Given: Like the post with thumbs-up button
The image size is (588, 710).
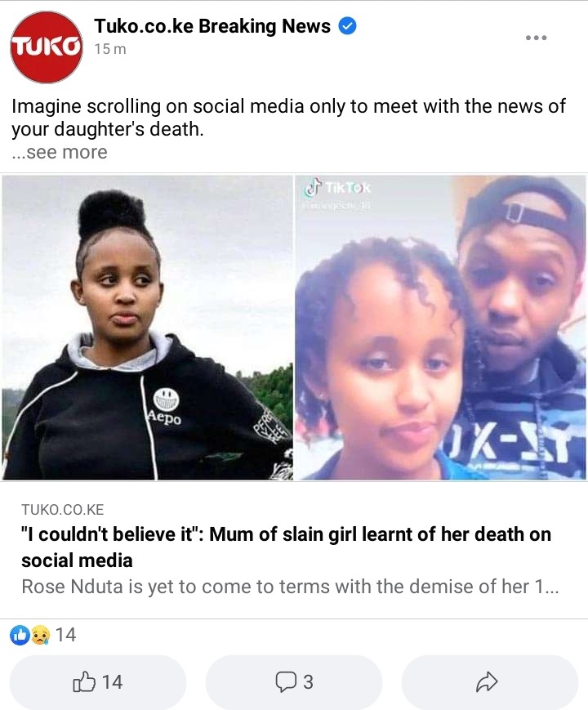Looking at the screenshot, I should point(98,681).
